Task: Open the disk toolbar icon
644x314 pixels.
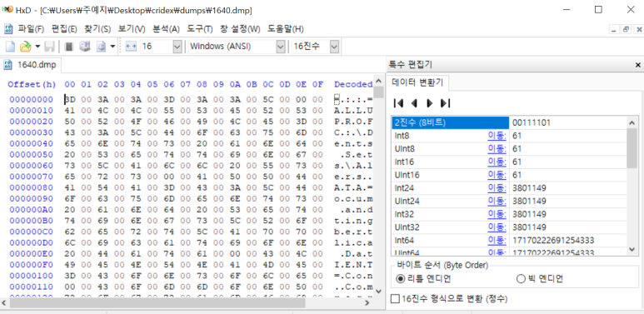Action: (85, 47)
